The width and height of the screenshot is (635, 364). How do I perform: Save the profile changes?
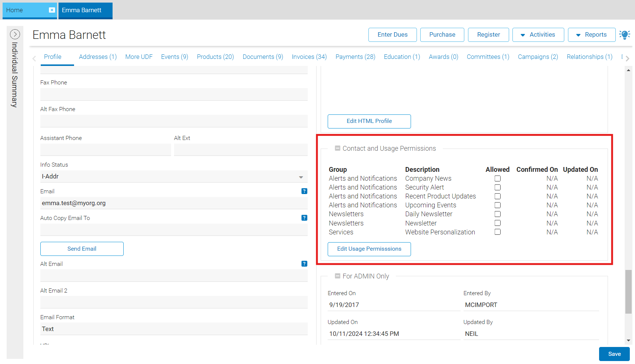click(x=614, y=354)
